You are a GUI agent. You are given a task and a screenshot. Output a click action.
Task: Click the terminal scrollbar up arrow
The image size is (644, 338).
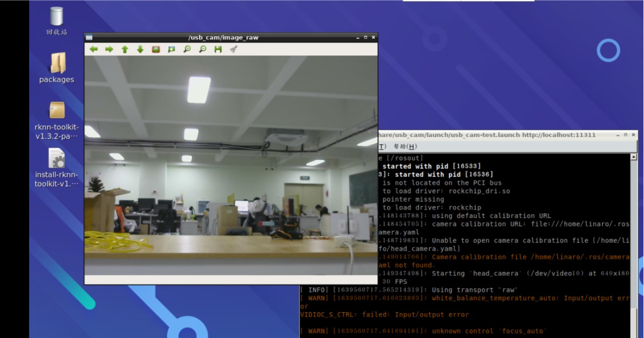(x=634, y=157)
